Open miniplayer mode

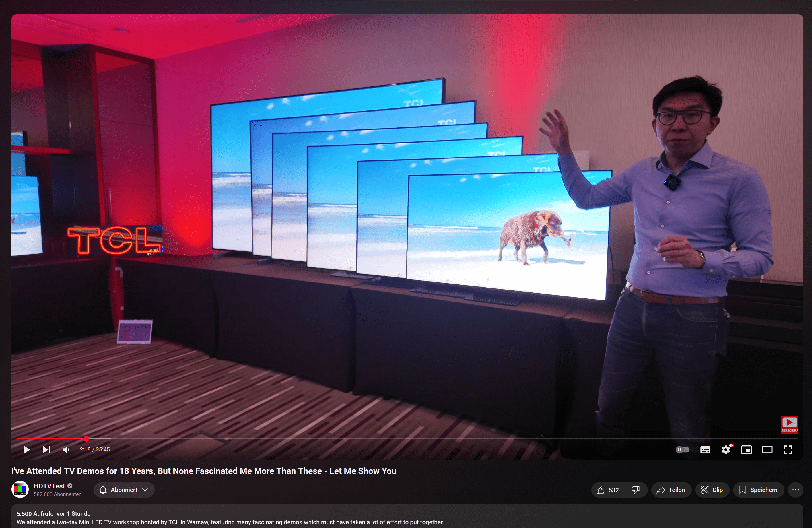click(x=747, y=449)
